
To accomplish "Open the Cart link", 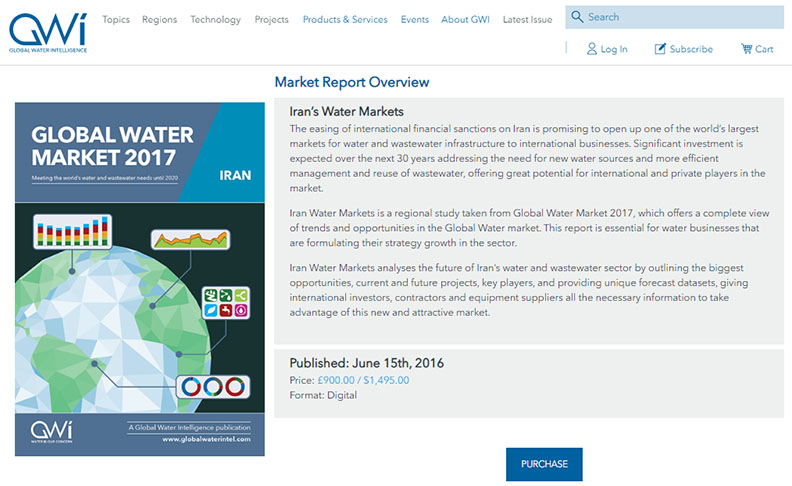I will click(x=764, y=49).
